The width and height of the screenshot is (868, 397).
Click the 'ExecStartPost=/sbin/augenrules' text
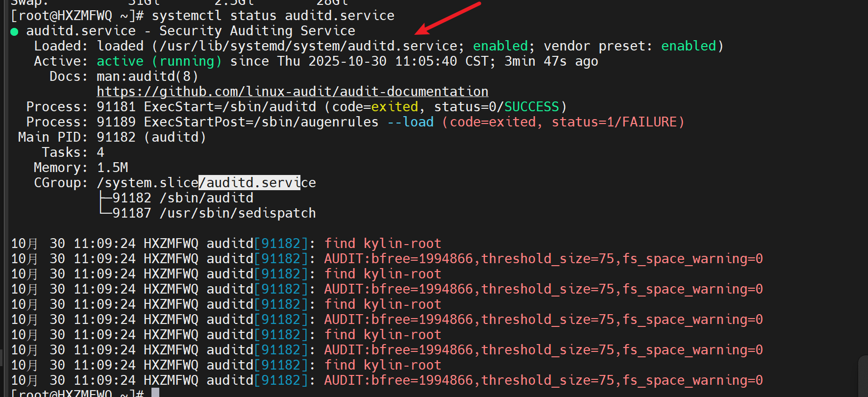tap(261, 122)
